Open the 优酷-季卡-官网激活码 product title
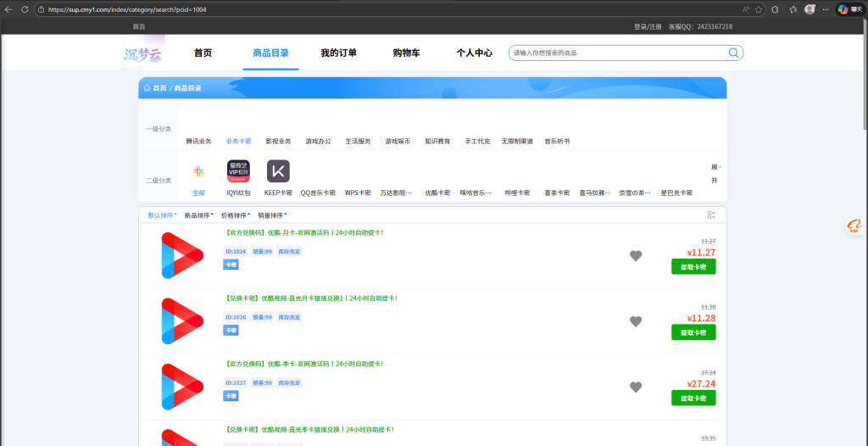868x446 pixels. pos(304,364)
